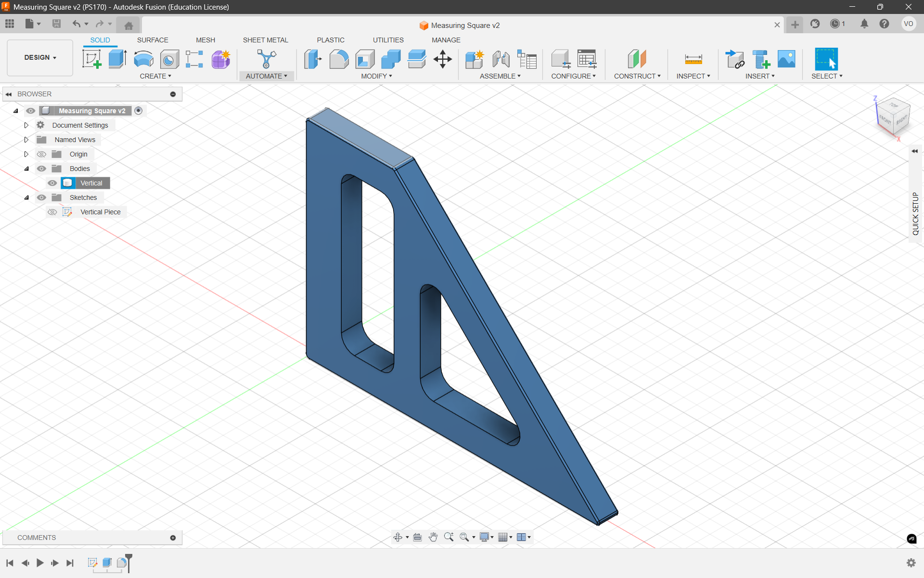Click the Orbit tool in navigation bar
Image resolution: width=924 pixels, height=578 pixels.
[398, 537]
